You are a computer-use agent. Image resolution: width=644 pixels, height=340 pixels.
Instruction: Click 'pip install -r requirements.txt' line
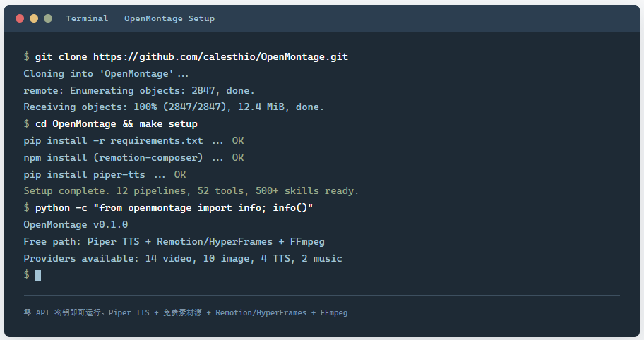tap(133, 140)
